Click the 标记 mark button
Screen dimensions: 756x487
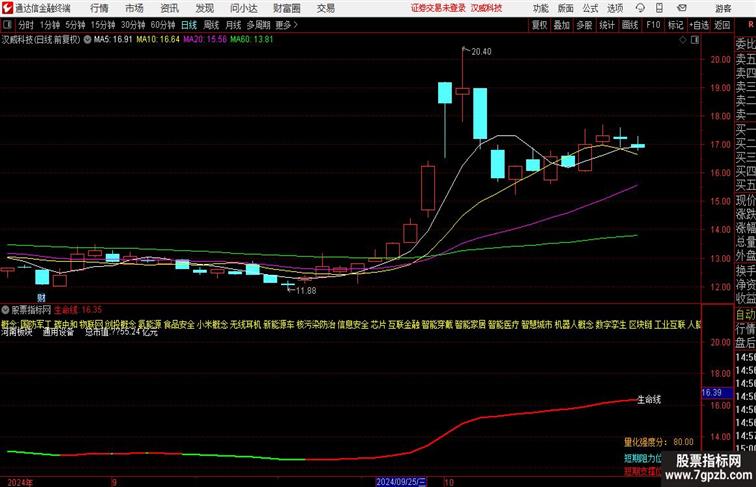675,25
